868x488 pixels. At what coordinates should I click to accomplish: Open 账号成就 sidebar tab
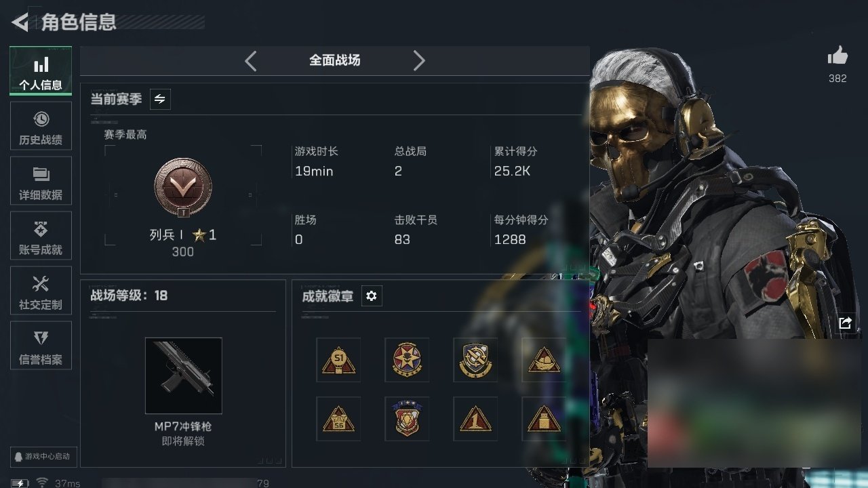pos(41,239)
